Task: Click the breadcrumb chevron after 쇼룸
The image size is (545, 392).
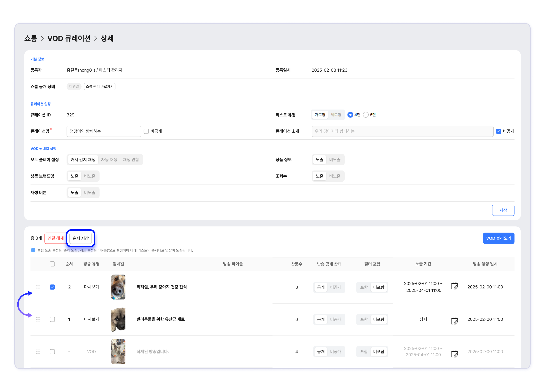Action: (42, 39)
